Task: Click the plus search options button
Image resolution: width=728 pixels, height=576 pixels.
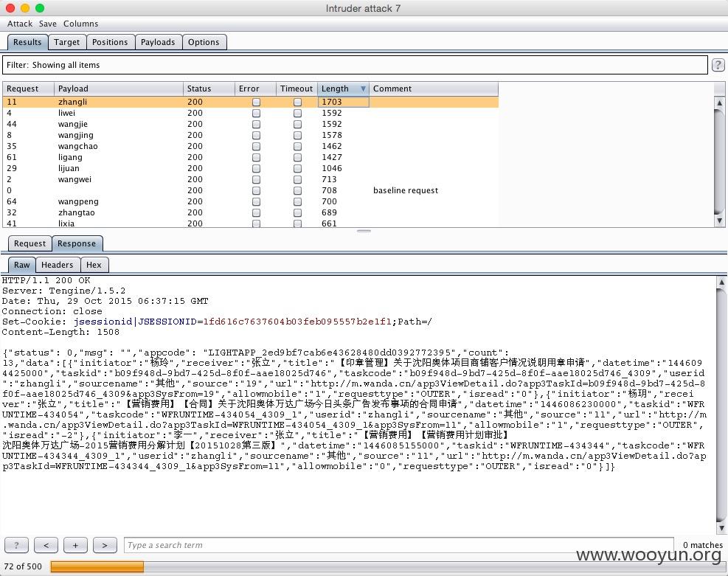Action: pos(75,545)
